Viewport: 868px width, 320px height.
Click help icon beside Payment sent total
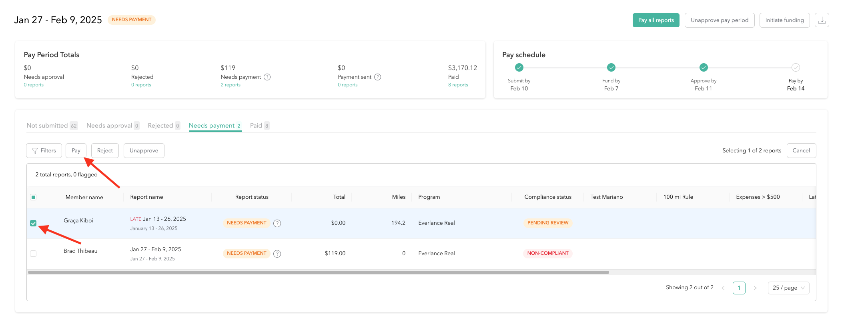tap(377, 77)
